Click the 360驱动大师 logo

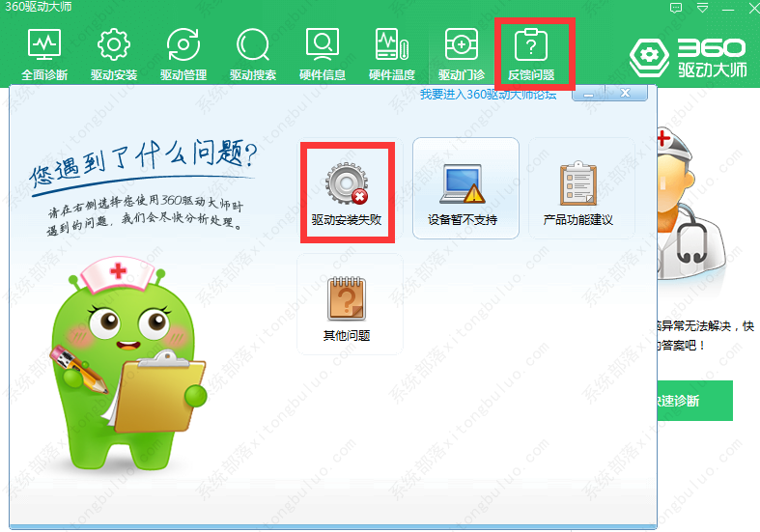[x=688, y=58]
